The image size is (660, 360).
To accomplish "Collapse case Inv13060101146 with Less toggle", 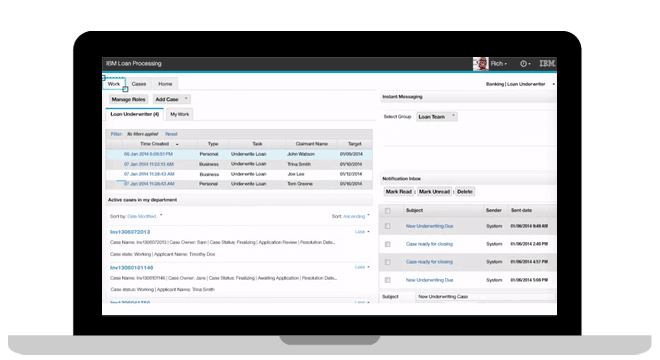I will [x=362, y=267].
